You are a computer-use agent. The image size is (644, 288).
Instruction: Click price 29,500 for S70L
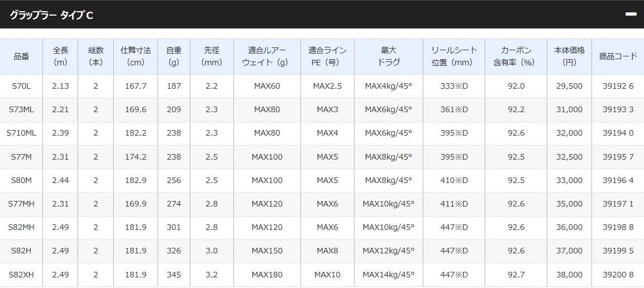point(569,86)
